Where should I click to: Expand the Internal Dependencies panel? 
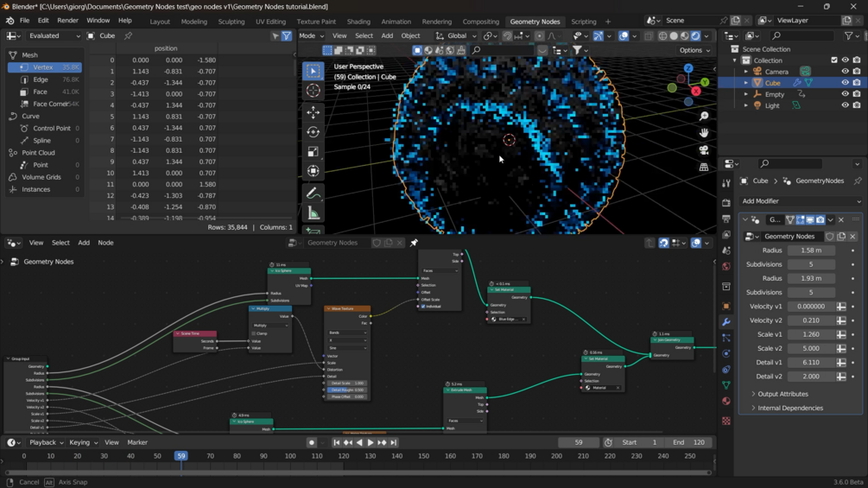click(x=789, y=408)
